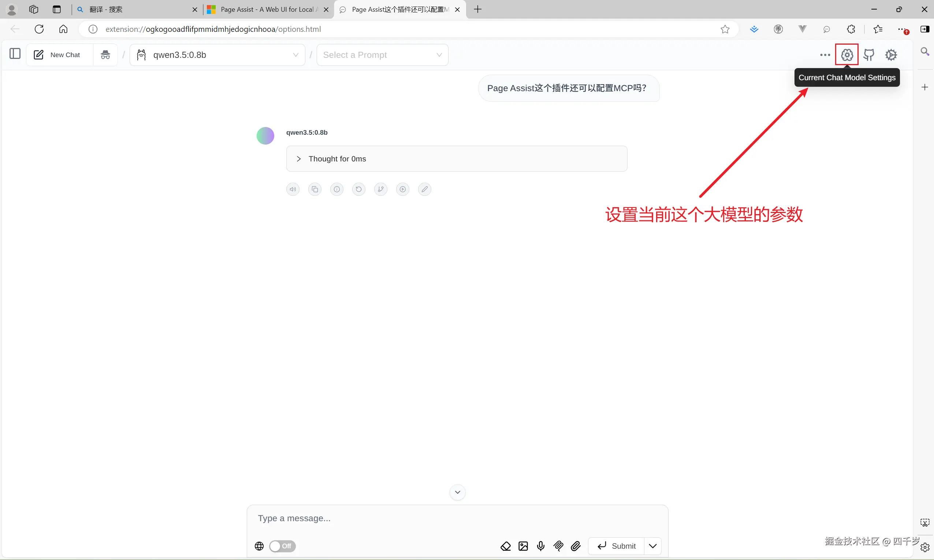Open chat search with the magnifier icon

coord(924,52)
